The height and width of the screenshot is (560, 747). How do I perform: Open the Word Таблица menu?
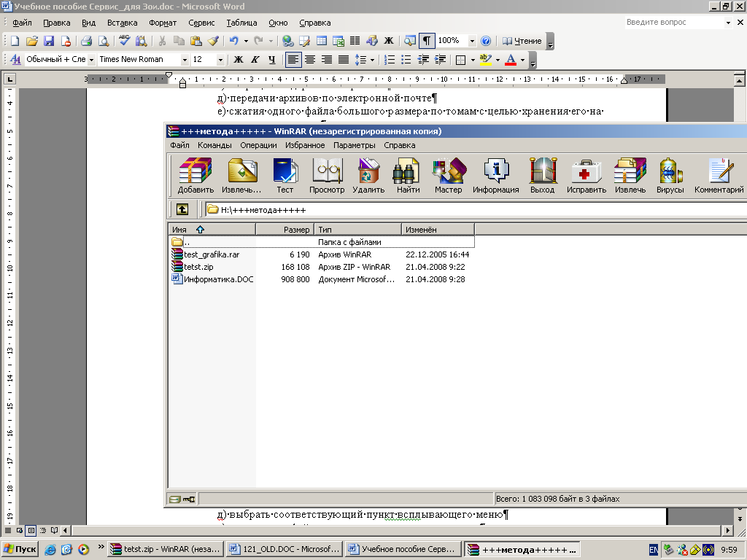241,23
